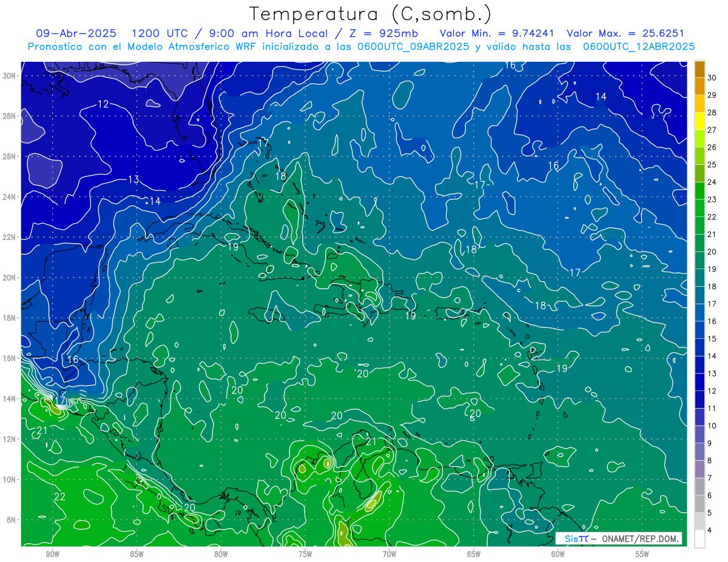Click the title Temperatura (C,somb.)
Image resolution: width=728 pixels, height=562 pixels.
pyautogui.click(x=371, y=14)
